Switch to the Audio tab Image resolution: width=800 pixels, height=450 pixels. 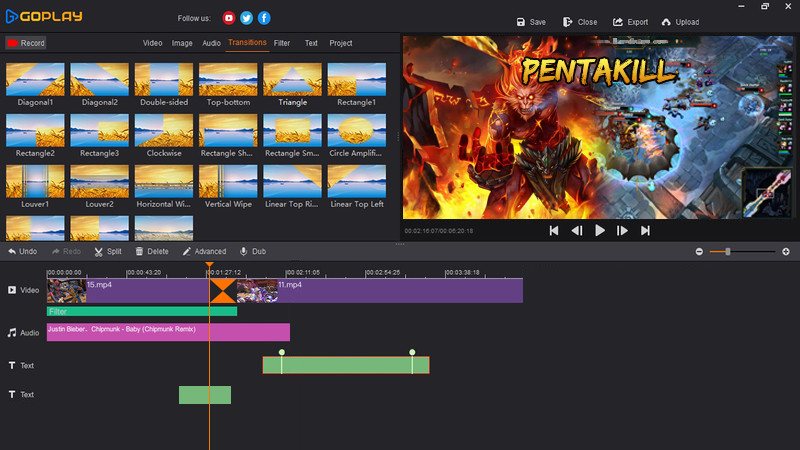pos(211,43)
